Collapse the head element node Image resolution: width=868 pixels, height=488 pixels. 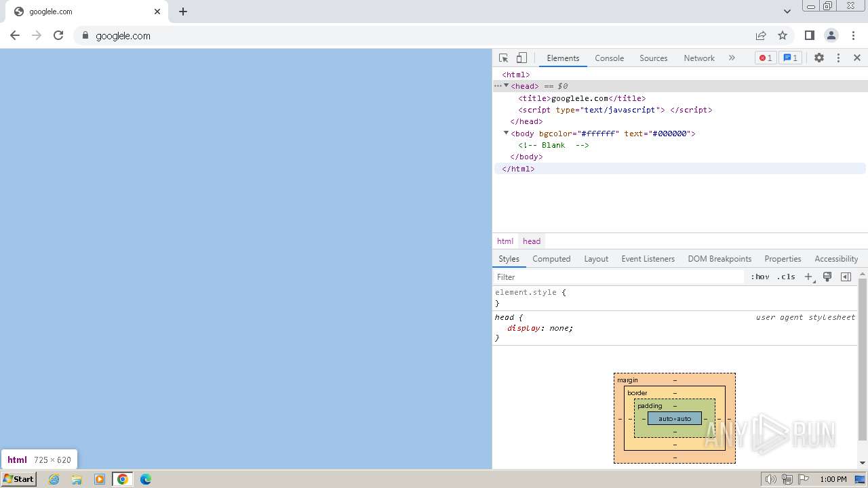tap(506, 85)
